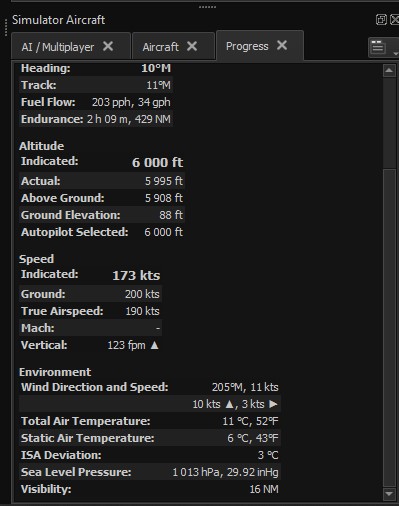Click Indicated altitude 6 000 ft
The image size is (399, 506).
[x=157, y=163]
